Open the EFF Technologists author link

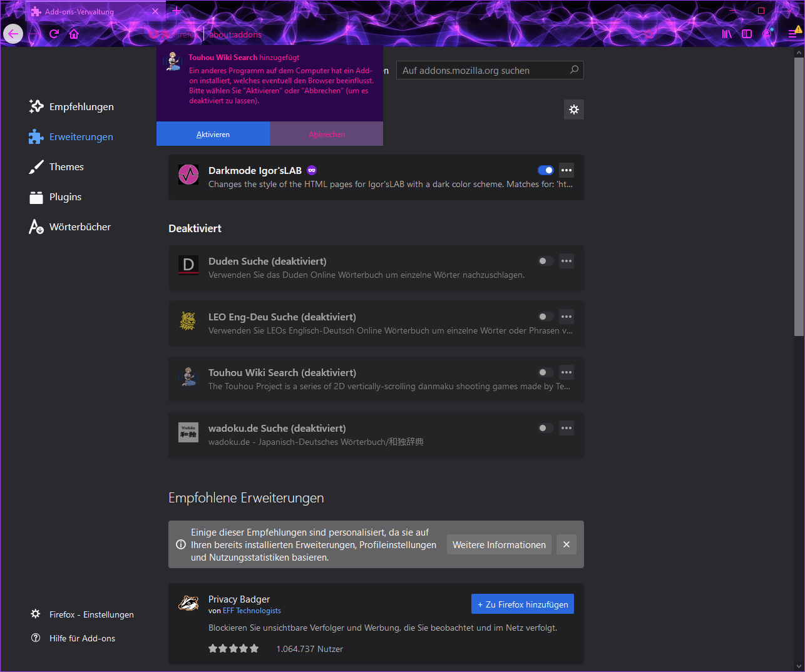[252, 611]
